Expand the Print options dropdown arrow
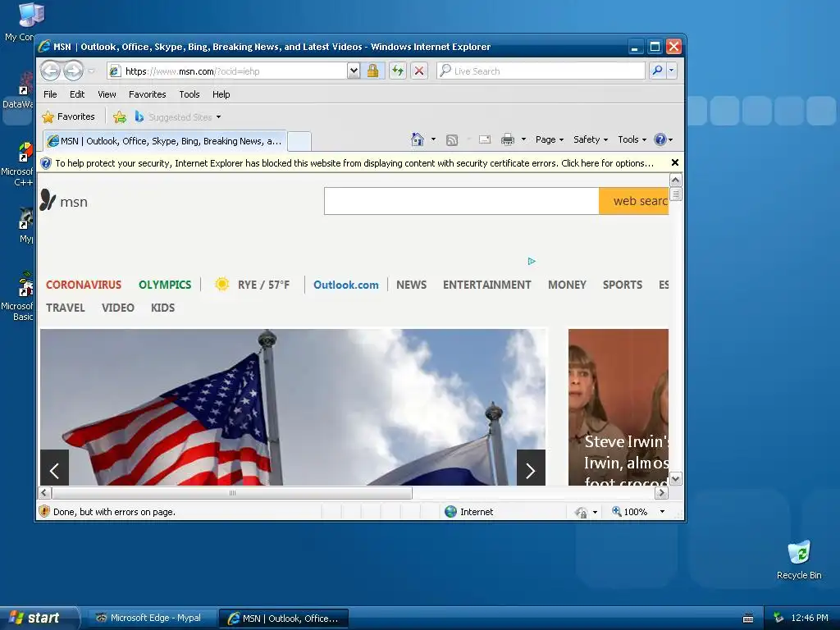The height and width of the screenshot is (630, 840). (x=523, y=139)
